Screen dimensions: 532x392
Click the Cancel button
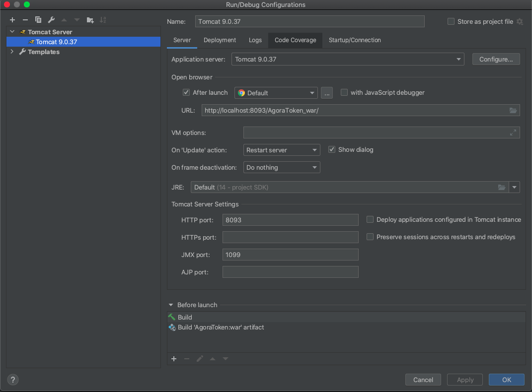click(423, 380)
